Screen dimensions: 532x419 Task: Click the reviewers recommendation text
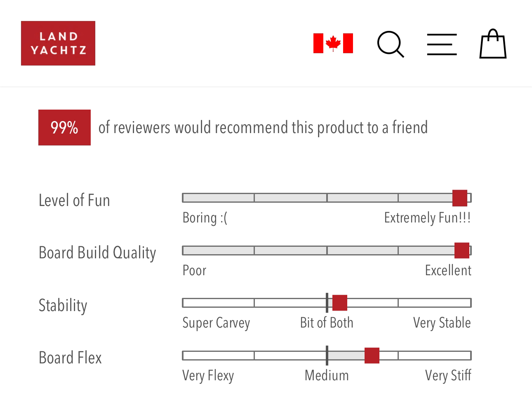pos(263,128)
